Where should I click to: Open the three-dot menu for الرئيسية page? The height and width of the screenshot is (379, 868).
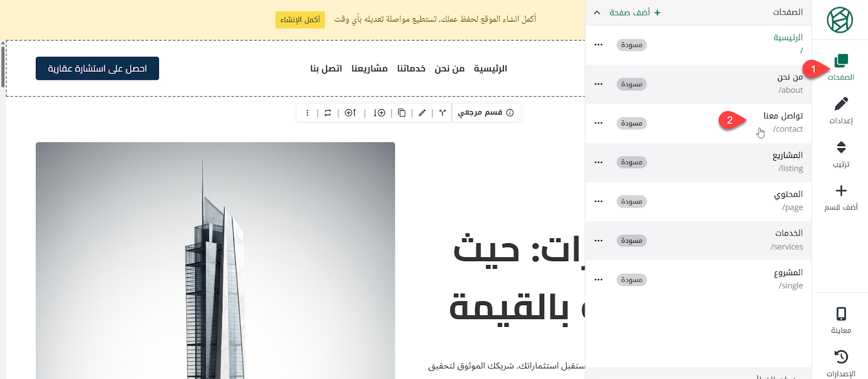[x=598, y=45]
